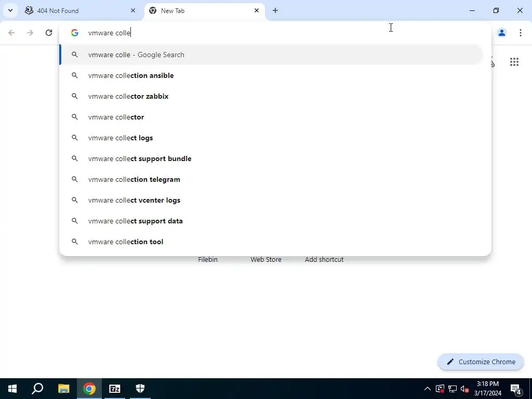The image size is (532, 399).
Task: Click the Chrome taskbar icon
Action: click(89, 389)
